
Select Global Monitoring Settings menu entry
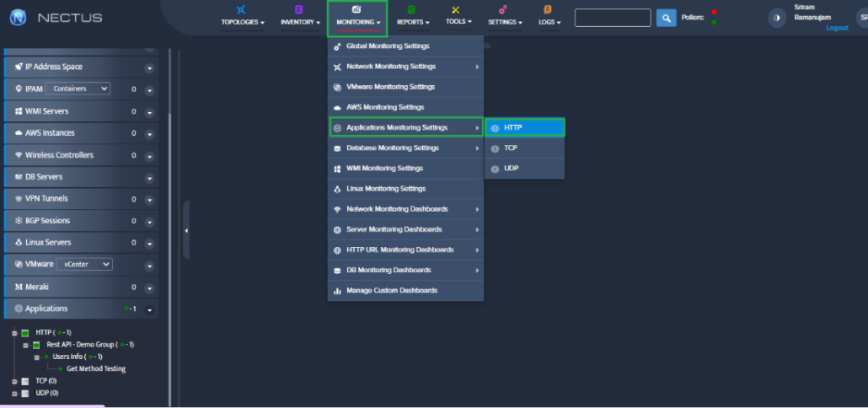[x=388, y=46]
